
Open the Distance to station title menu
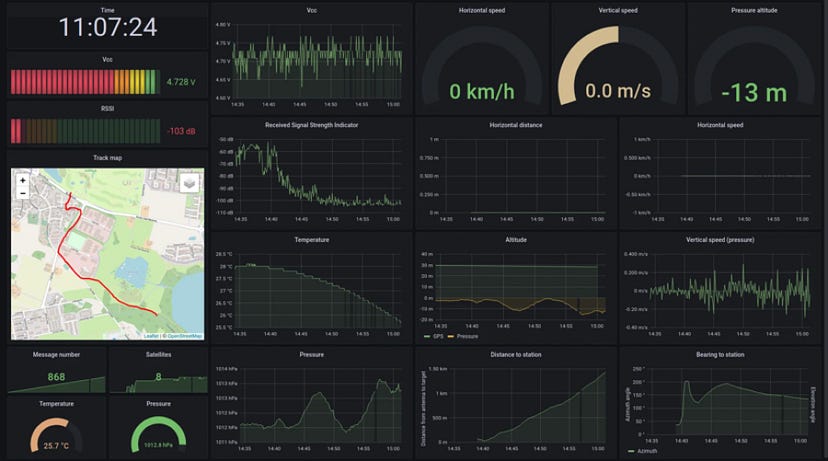[516, 354]
